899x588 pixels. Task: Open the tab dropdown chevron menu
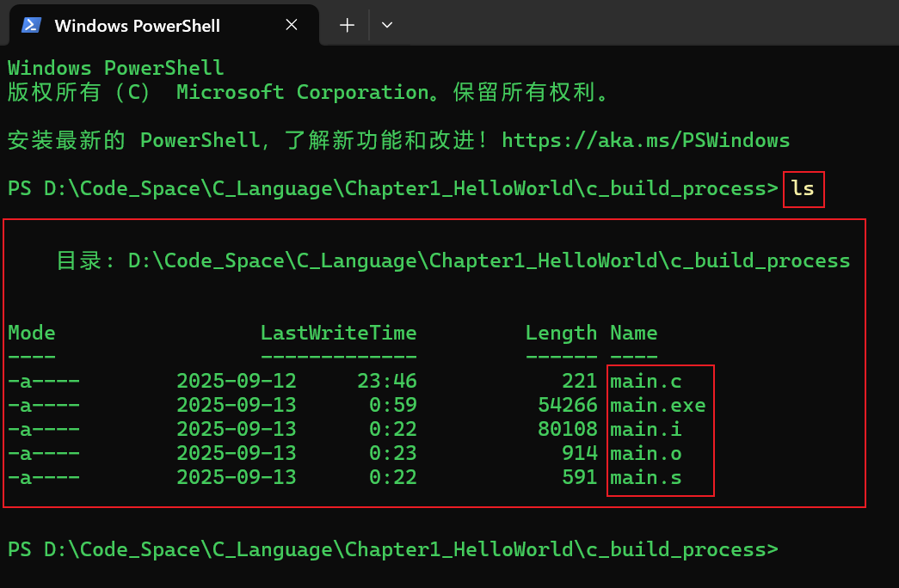coord(386,25)
